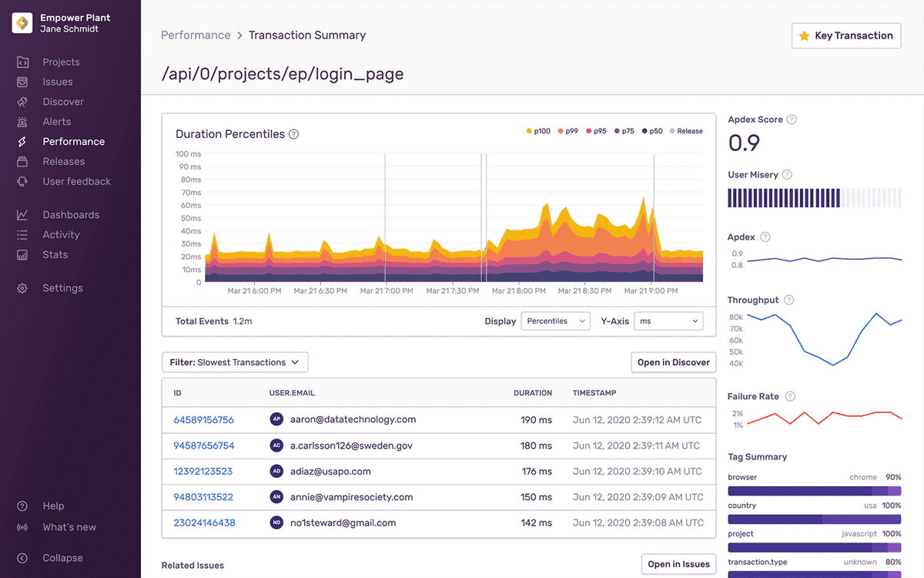Image resolution: width=924 pixels, height=578 pixels.
Task: Open transaction ID 94587656754
Action: click(x=204, y=445)
